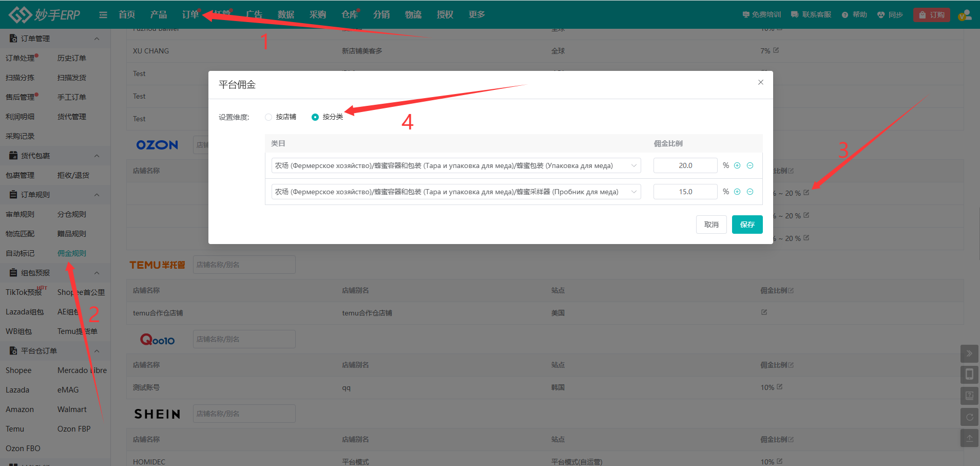Collapse the 货代包裹 sidebar section
Image resolution: width=980 pixels, height=466 pixels.
[x=97, y=156]
